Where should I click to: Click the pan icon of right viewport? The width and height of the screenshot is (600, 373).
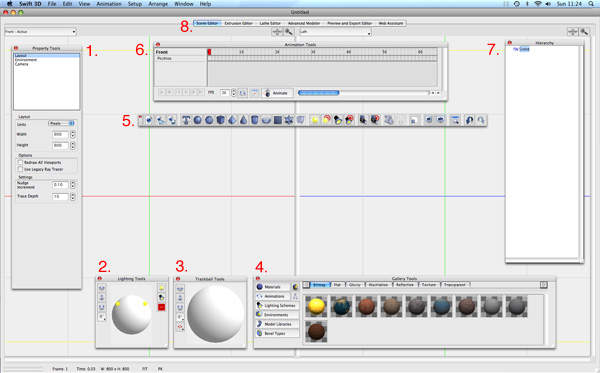pyautogui.click(x=572, y=32)
